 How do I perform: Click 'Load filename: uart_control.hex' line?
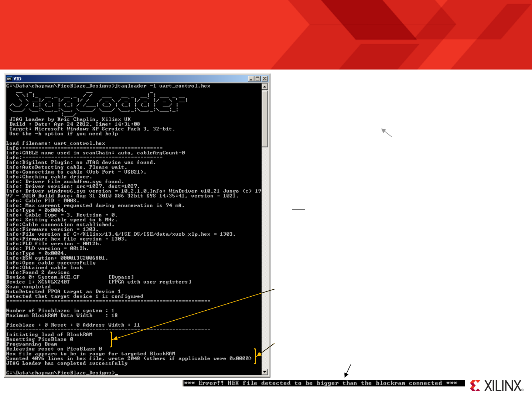56,143
